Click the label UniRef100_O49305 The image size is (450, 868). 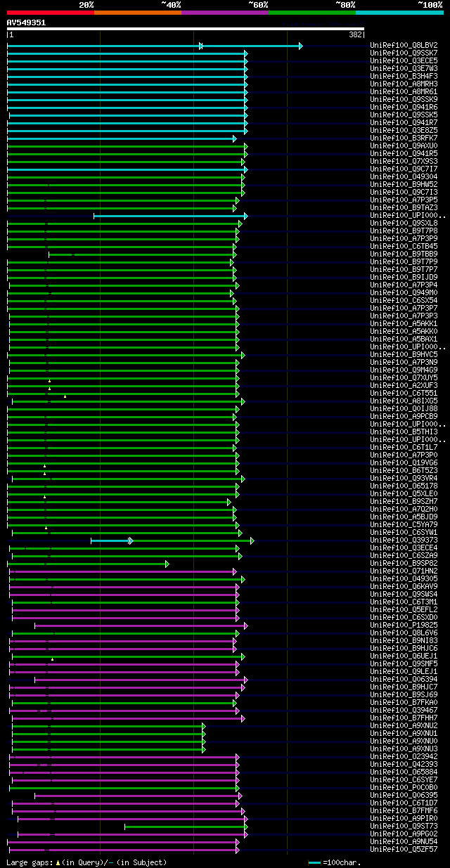404,578
